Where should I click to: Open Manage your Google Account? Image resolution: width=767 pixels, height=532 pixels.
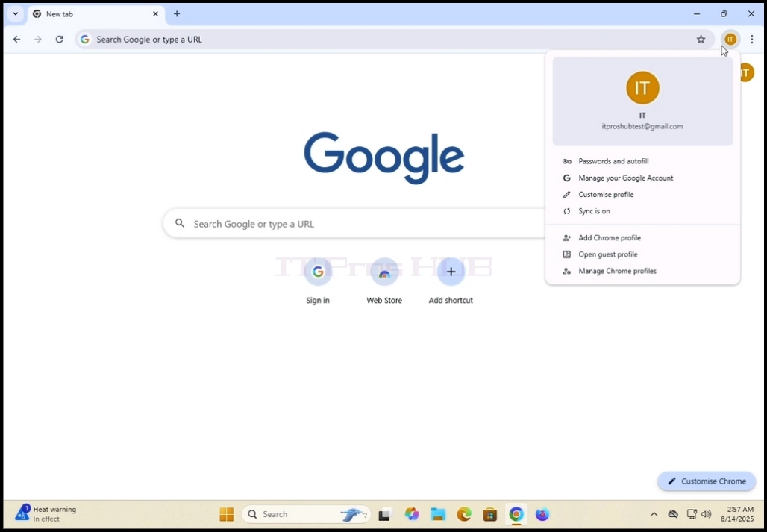642,178
